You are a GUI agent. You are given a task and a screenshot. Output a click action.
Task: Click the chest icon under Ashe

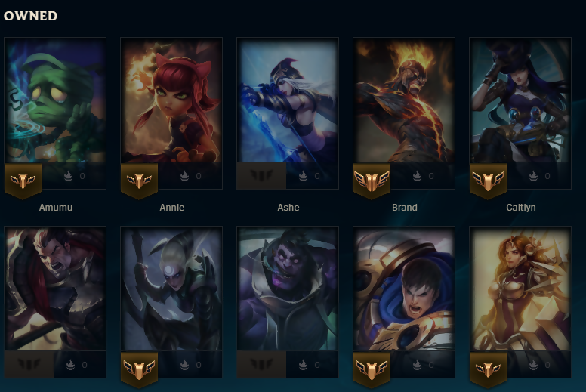click(303, 176)
